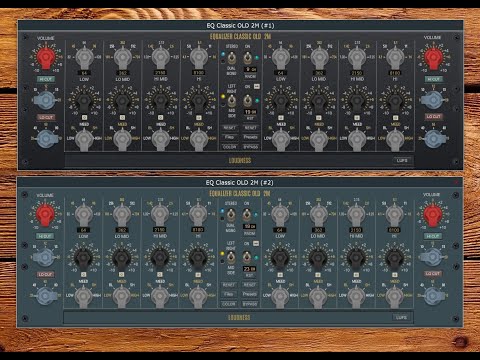Image resolution: width=480 pixels, height=360 pixels.
Task: Click the BYPASS button in EQ #1
Action: coord(250,147)
